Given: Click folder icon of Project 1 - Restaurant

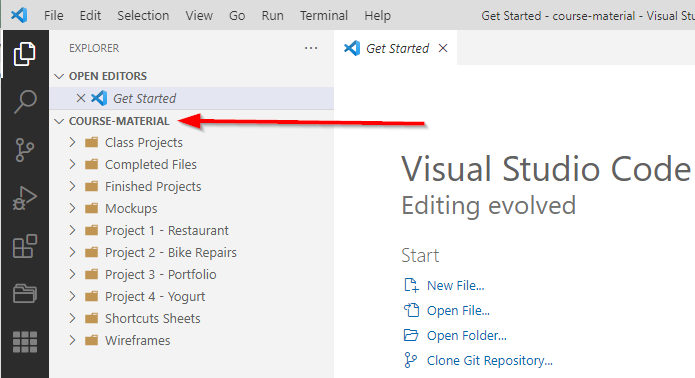Looking at the screenshot, I should (x=91, y=230).
